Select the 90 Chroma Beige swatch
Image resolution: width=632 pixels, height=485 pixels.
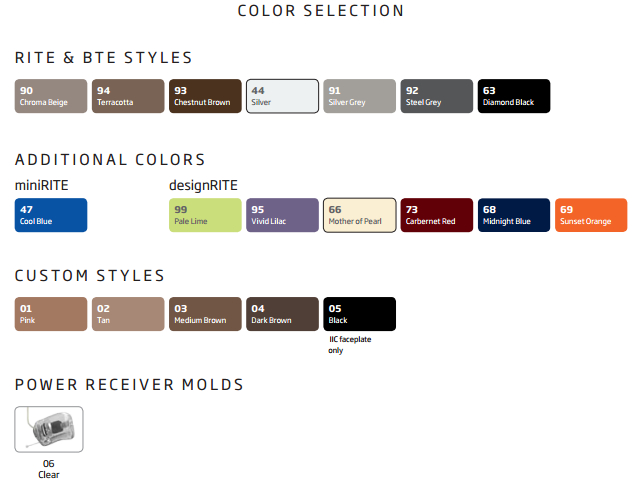click(51, 96)
